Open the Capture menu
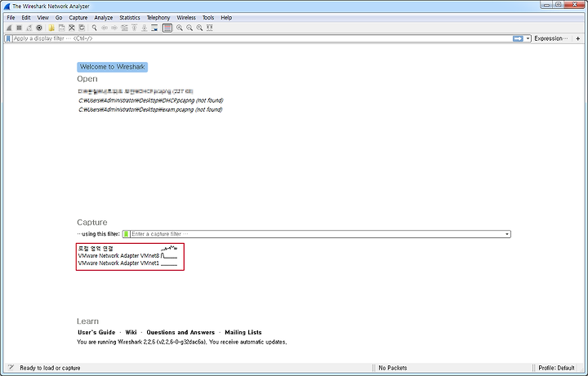Viewport: 588px width, 376px height. (78, 18)
